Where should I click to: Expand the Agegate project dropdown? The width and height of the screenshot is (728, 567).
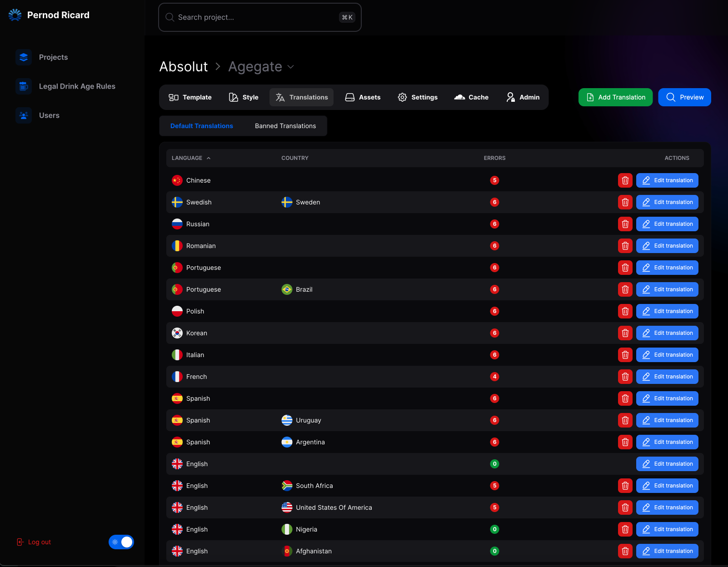tap(291, 67)
